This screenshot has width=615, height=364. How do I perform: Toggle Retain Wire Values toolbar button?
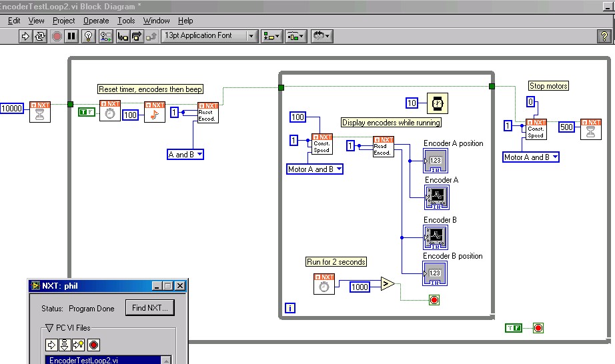(105, 37)
